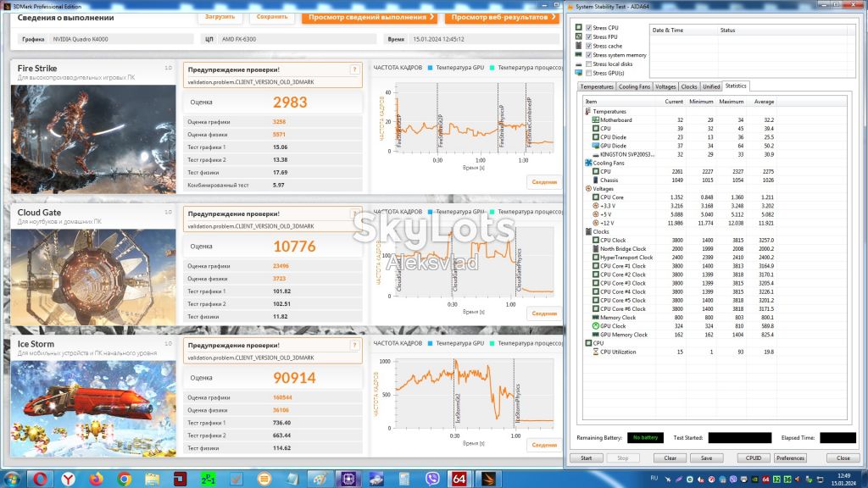Open the dark red square taskbar app icon

point(180,479)
